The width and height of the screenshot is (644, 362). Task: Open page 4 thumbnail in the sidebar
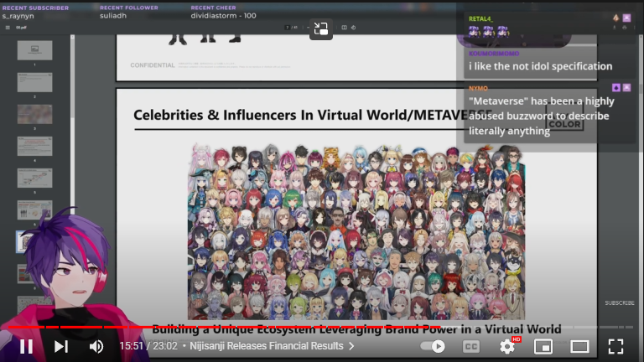tap(34, 146)
